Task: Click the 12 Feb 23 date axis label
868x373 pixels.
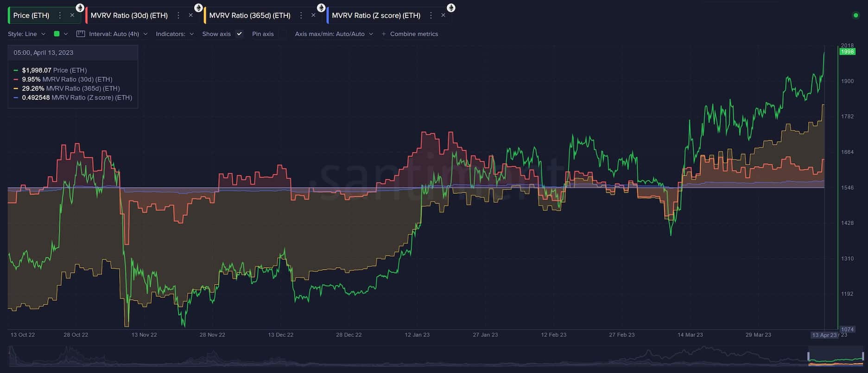Action: coord(554,335)
